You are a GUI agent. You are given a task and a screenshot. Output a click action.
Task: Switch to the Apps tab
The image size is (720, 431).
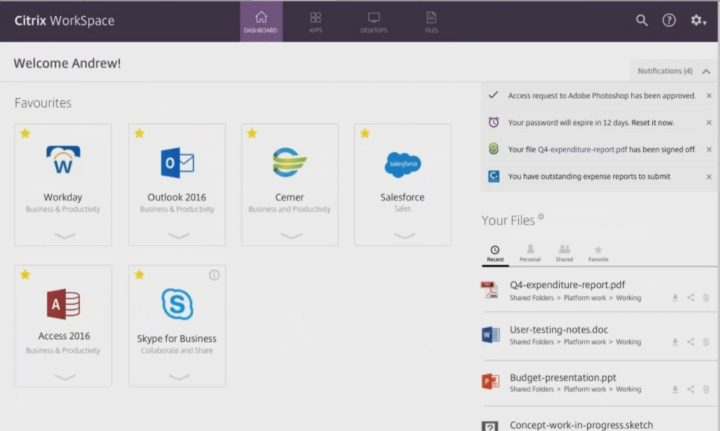click(x=315, y=21)
